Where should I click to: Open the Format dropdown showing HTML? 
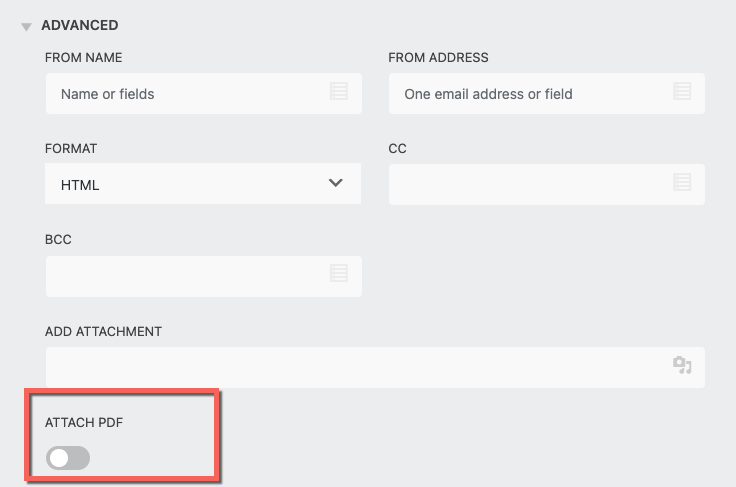tap(204, 184)
